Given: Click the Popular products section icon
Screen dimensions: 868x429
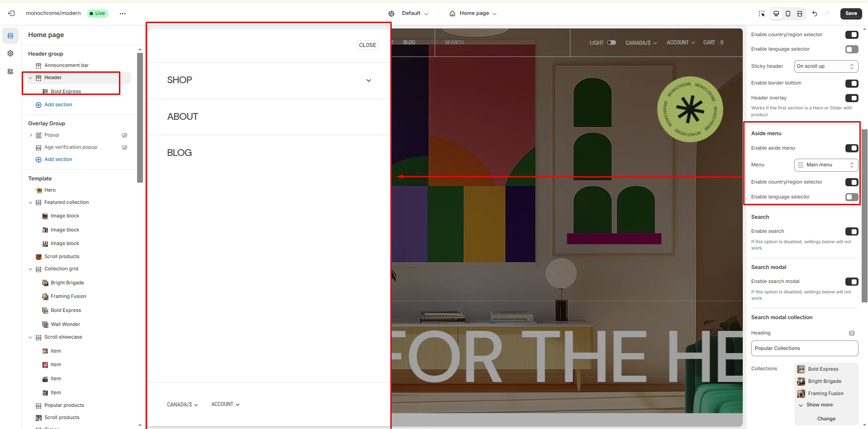Looking at the screenshot, I should tap(38, 405).
